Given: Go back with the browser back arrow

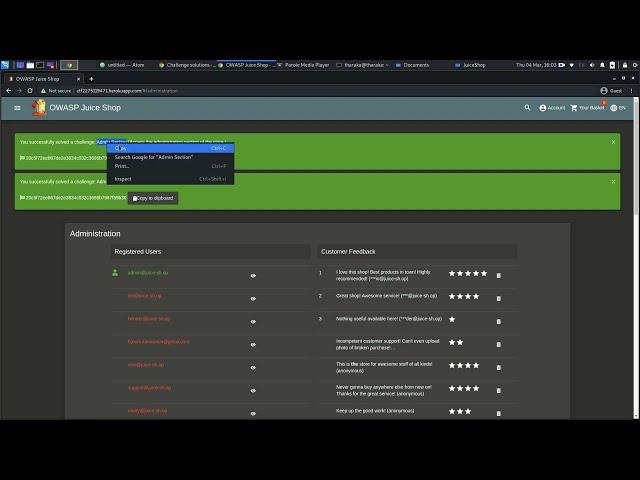Looking at the screenshot, I should point(9,91).
